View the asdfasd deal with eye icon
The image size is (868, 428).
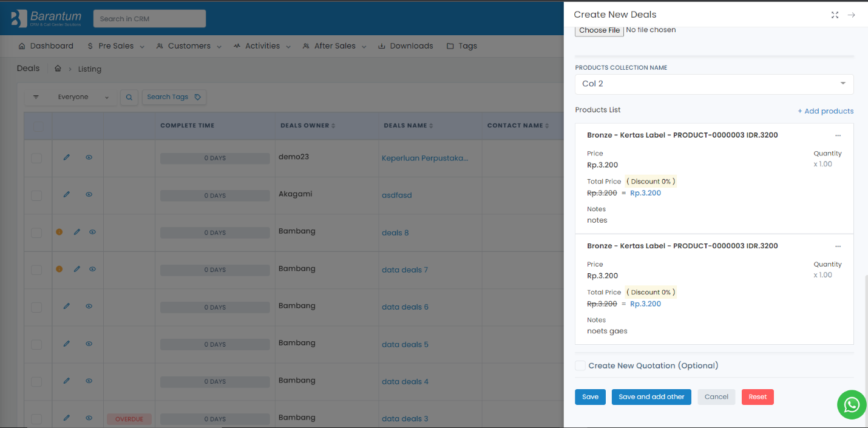pyautogui.click(x=89, y=195)
